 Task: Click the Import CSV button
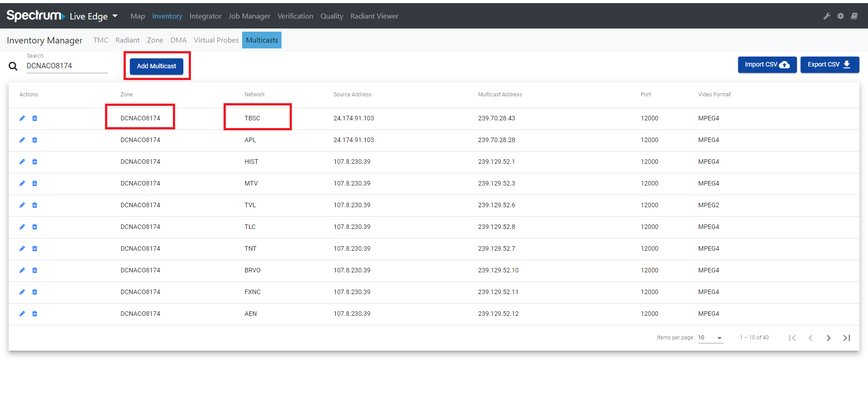(x=767, y=65)
